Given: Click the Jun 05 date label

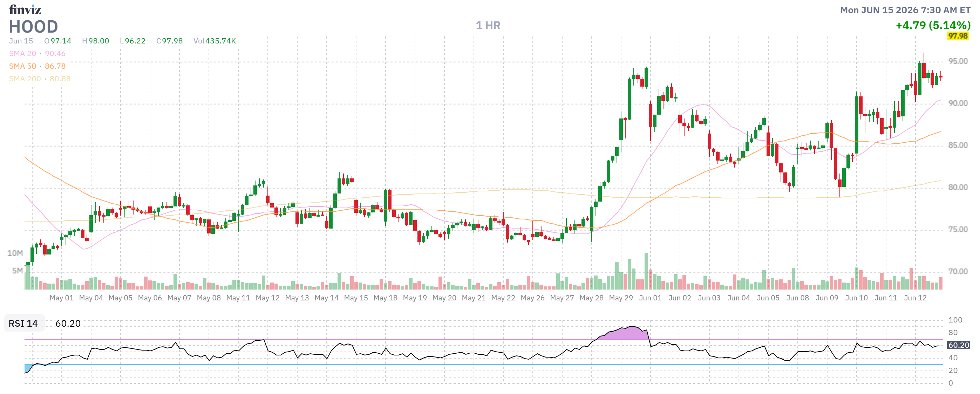Looking at the screenshot, I should point(768,298).
